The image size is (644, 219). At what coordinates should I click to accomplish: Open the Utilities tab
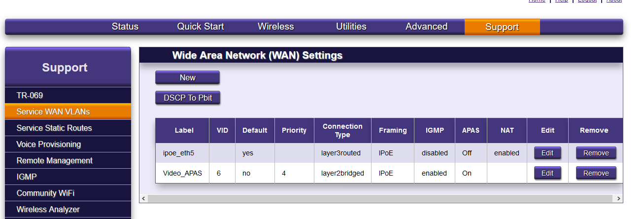click(351, 27)
